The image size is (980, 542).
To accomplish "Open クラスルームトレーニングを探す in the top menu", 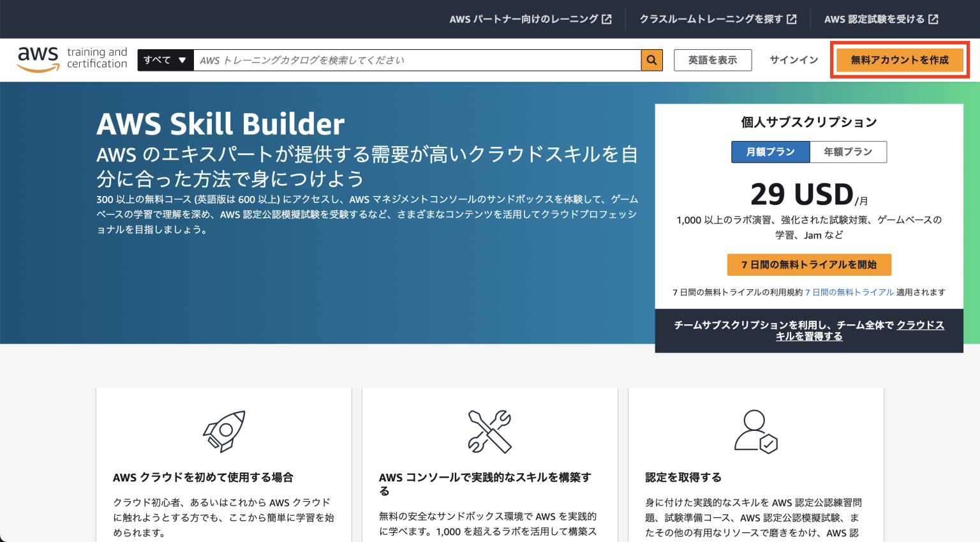I will click(x=710, y=19).
